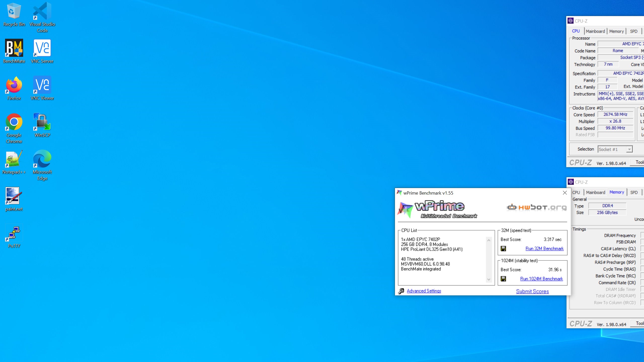Select the VNC Server desktop shortcut
The height and width of the screenshot is (362, 644).
click(x=42, y=51)
